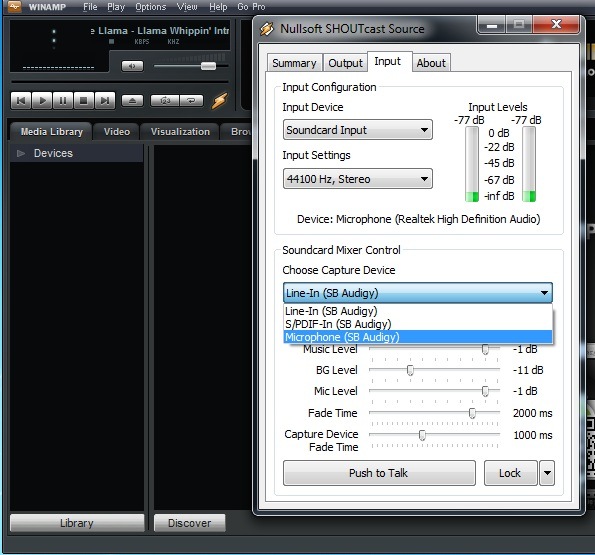595x555 pixels.
Task: Click the Winamp song title display
Action: 160,31
